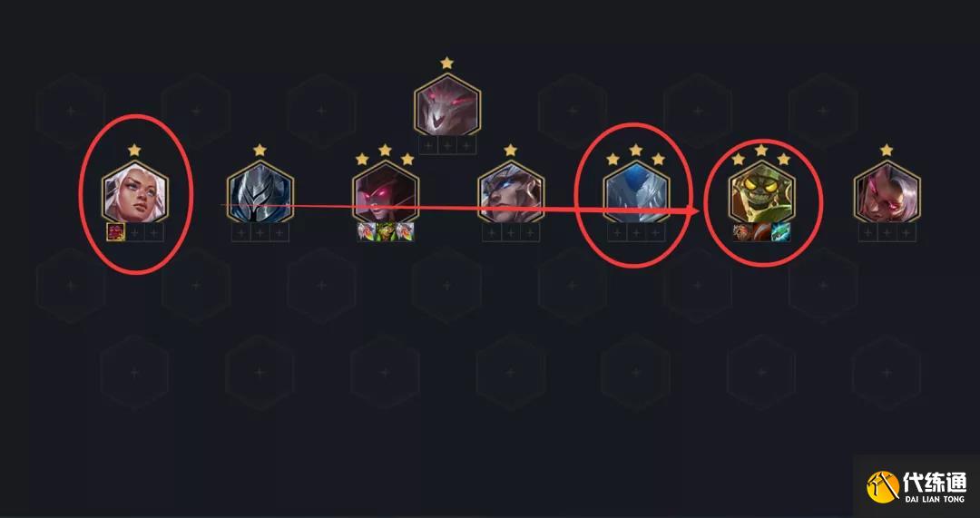Add an item to the silver knight's first slot

point(241,232)
